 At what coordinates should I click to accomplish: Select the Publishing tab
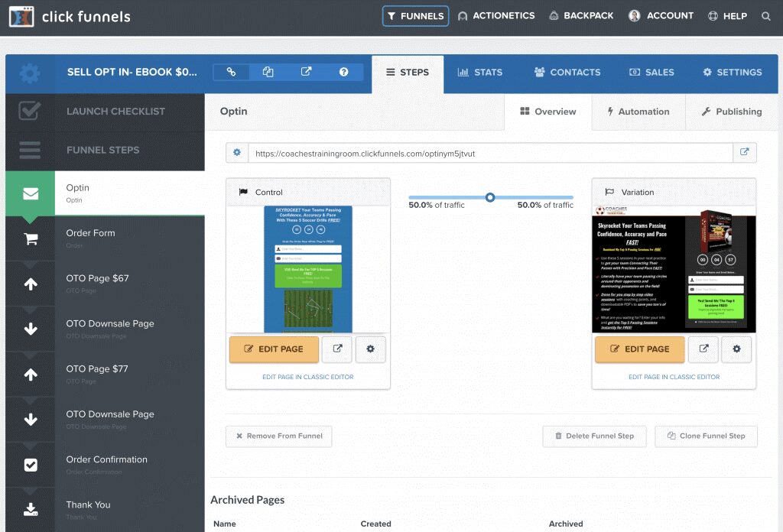(732, 112)
